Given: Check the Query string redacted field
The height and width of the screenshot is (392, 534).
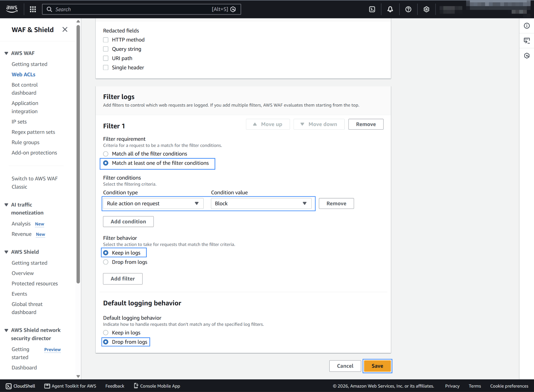Looking at the screenshot, I should coord(106,49).
